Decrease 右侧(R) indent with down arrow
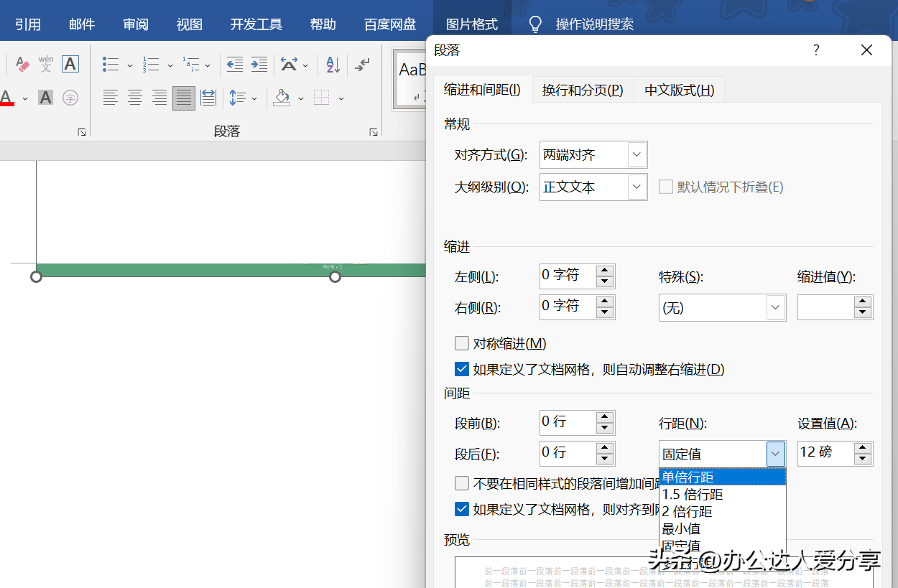The image size is (898, 588). [x=605, y=312]
